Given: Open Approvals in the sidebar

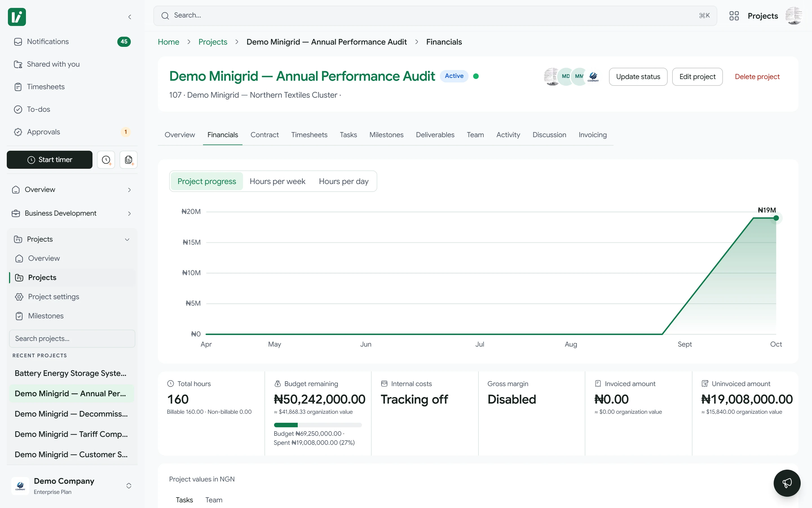Looking at the screenshot, I should (72, 132).
